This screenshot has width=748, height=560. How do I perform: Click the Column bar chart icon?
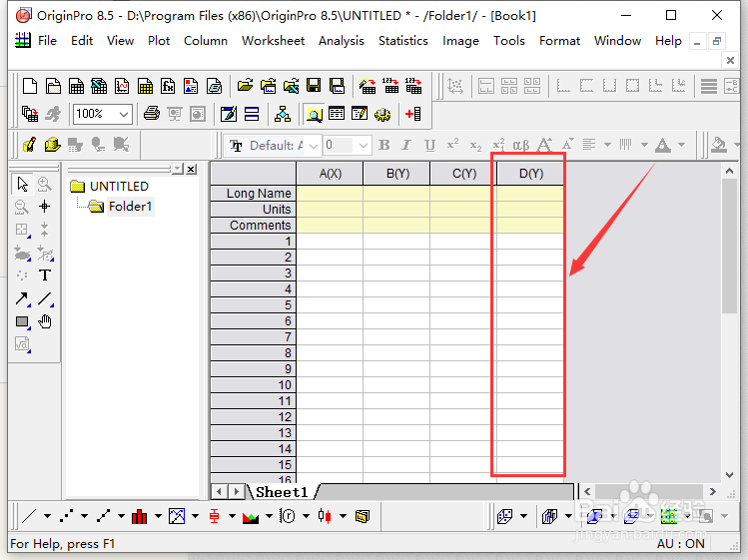click(139, 516)
